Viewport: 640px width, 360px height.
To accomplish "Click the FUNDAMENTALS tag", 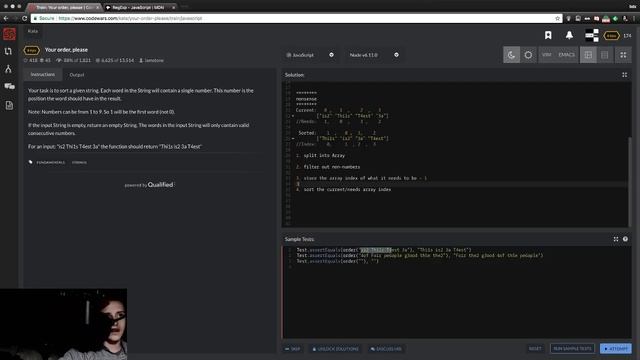I will pyautogui.click(x=51, y=162).
